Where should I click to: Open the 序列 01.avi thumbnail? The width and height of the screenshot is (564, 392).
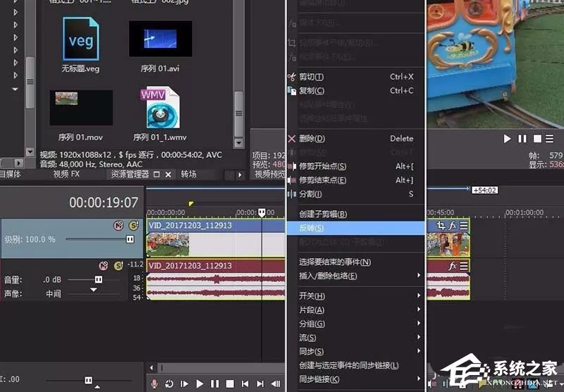click(161, 39)
